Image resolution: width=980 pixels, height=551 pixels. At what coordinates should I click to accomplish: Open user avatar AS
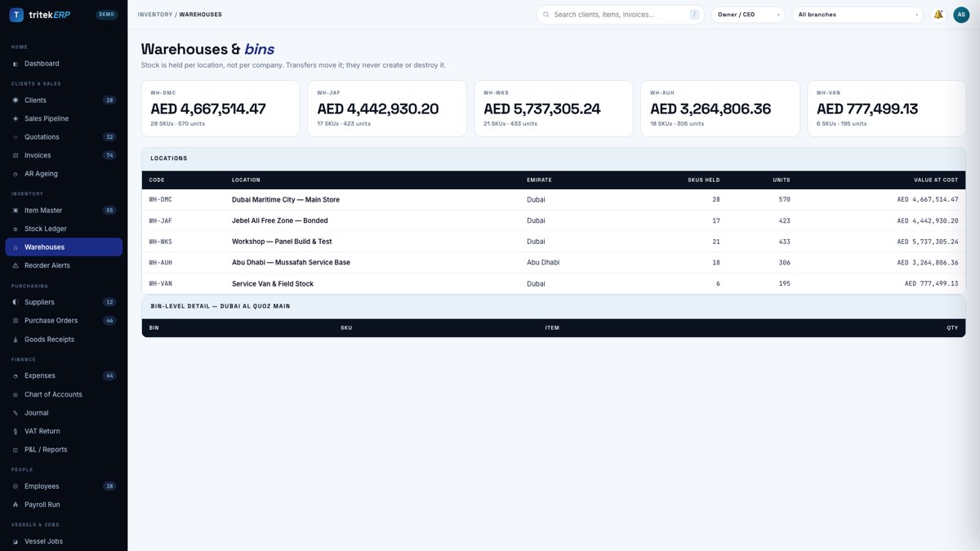pos(961,15)
